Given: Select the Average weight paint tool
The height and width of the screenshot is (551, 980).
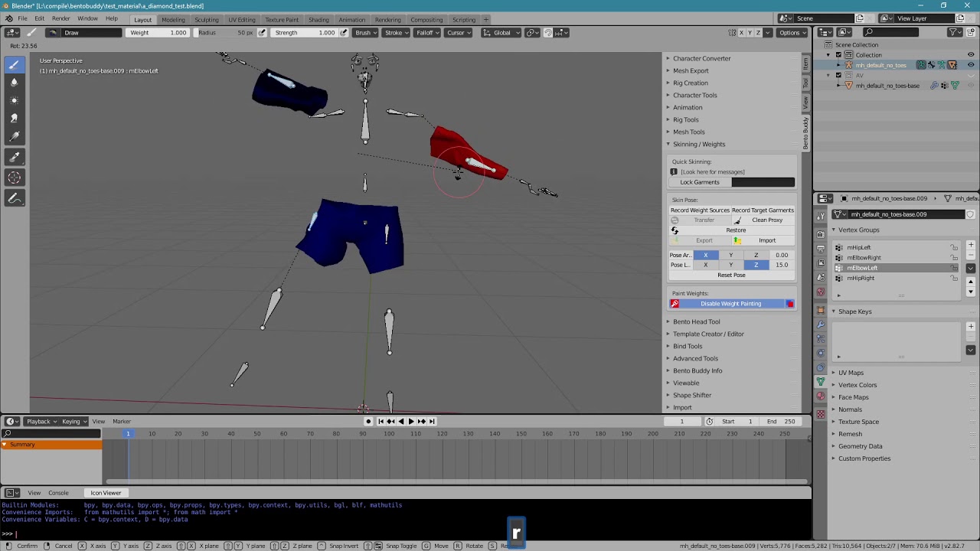Looking at the screenshot, I should pyautogui.click(x=14, y=100).
